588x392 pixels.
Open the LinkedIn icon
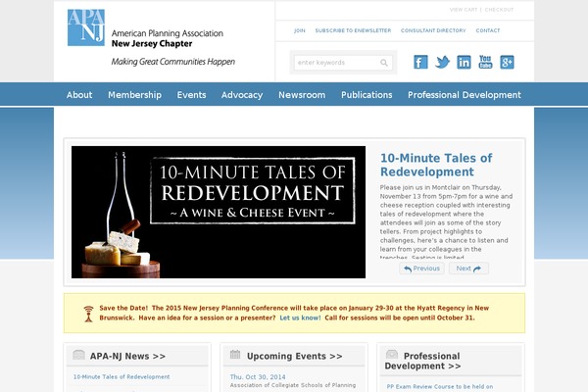pyautogui.click(x=464, y=62)
